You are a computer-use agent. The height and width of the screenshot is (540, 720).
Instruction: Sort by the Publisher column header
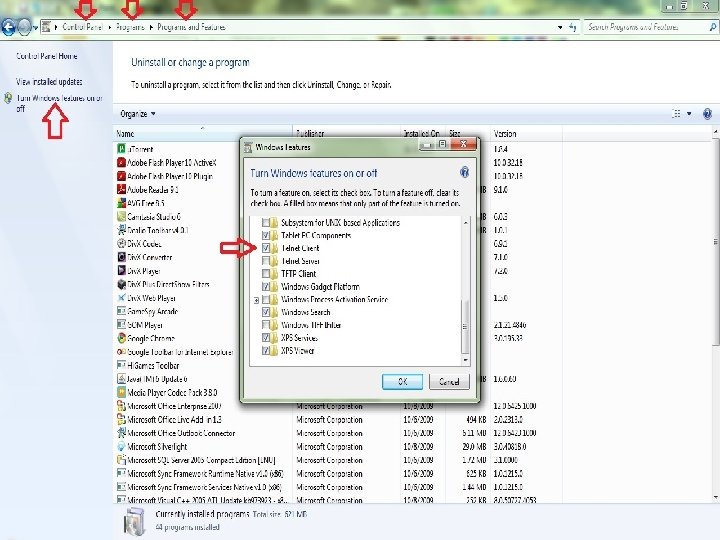click(346, 134)
